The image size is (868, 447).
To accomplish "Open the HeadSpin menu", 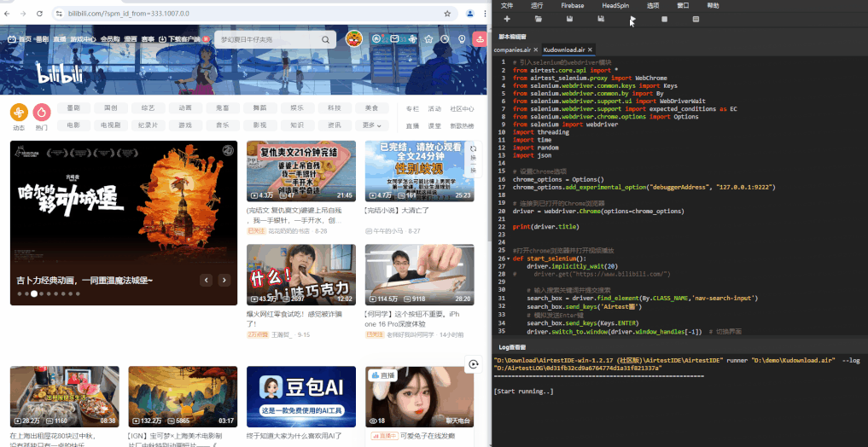I will click(x=615, y=5).
